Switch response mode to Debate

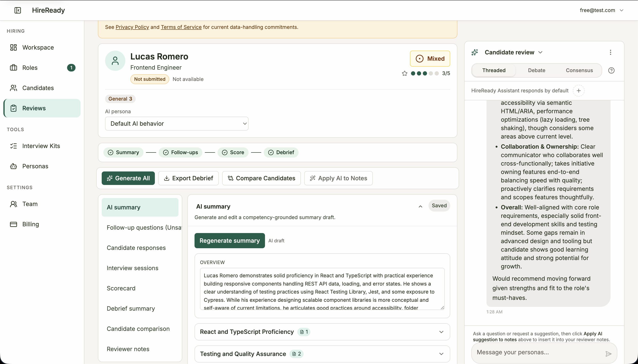point(537,70)
